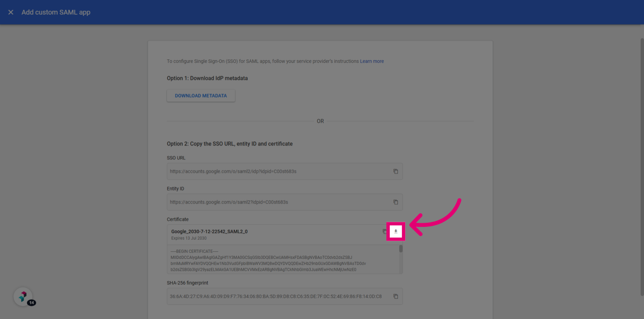This screenshot has height=319, width=644.
Task: Copy the Entity ID value
Action: tap(396, 202)
